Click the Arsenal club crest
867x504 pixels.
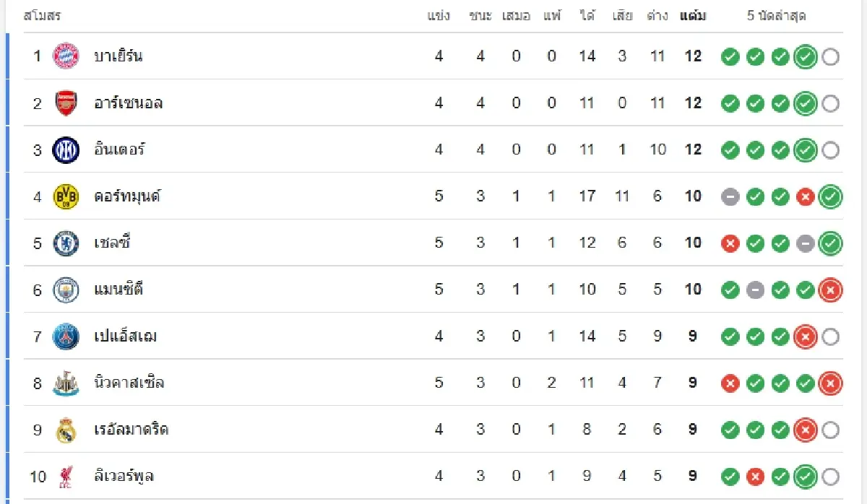tap(66, 103)
